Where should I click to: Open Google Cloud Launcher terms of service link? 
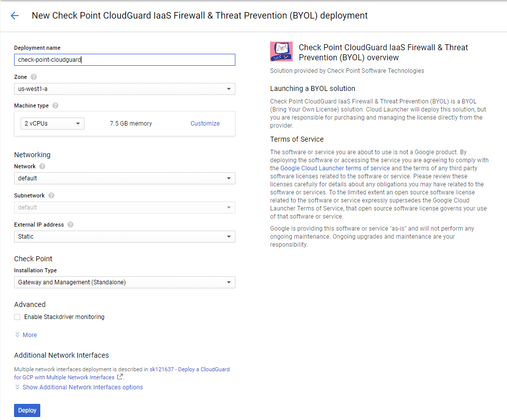[x=335, y=168]
